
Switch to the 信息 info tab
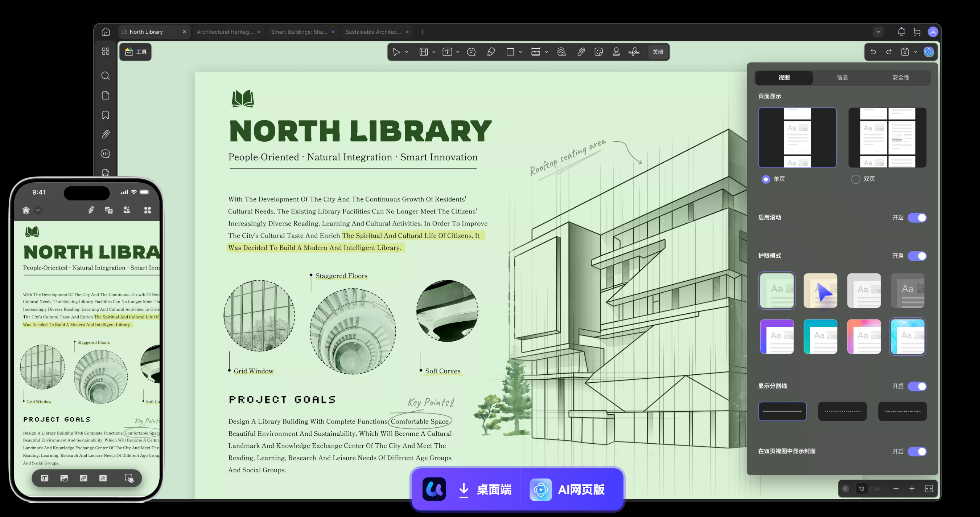842,78
